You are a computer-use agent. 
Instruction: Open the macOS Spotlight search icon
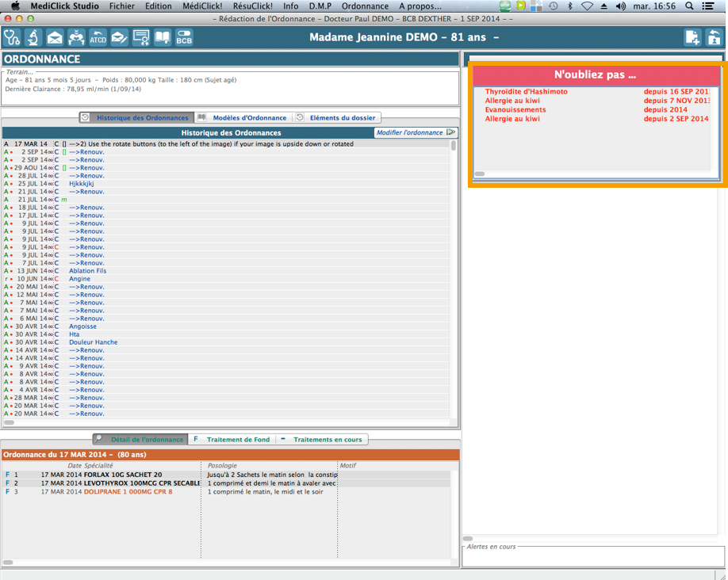point(688,6)
